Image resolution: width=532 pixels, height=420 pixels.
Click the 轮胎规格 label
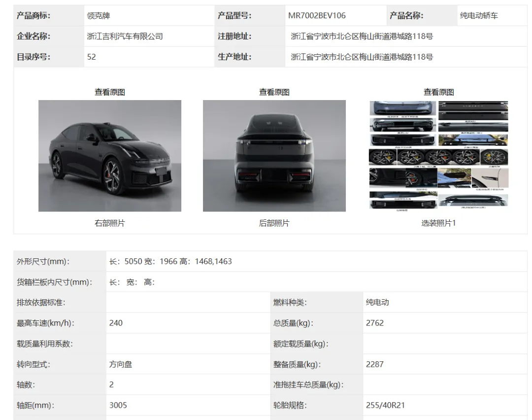click(x=290, y=405)
